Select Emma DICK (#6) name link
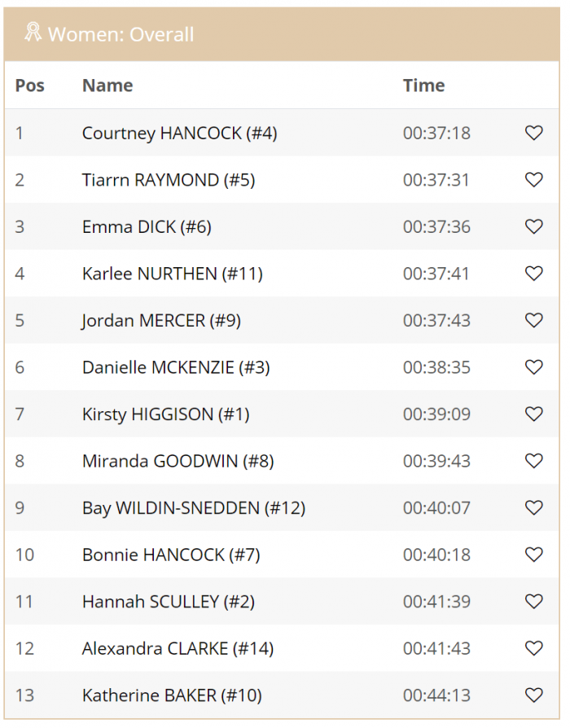The width and height of the screenshot is (570, 728). 147,227
